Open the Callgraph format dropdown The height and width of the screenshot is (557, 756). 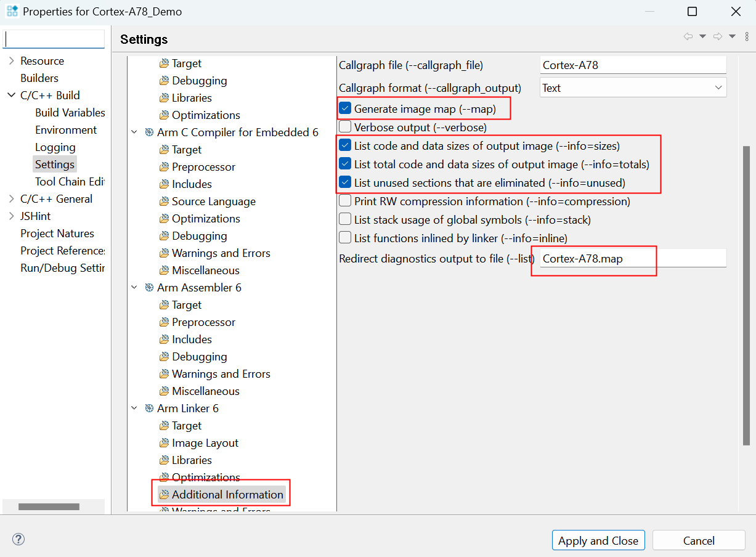coord(633,88)
